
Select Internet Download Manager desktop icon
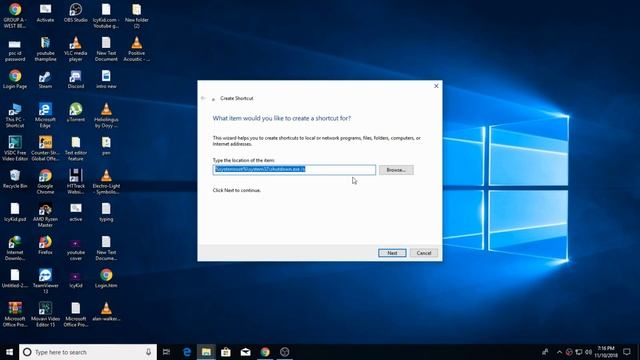15,248
